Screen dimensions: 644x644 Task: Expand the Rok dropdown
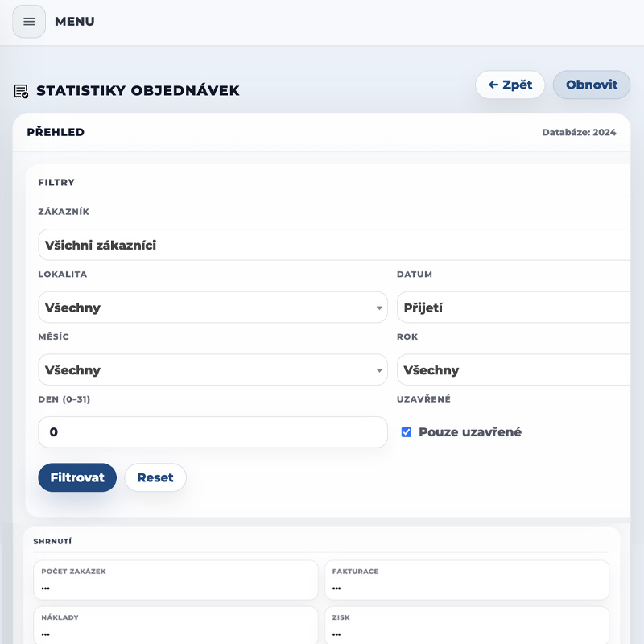(515, 370)
